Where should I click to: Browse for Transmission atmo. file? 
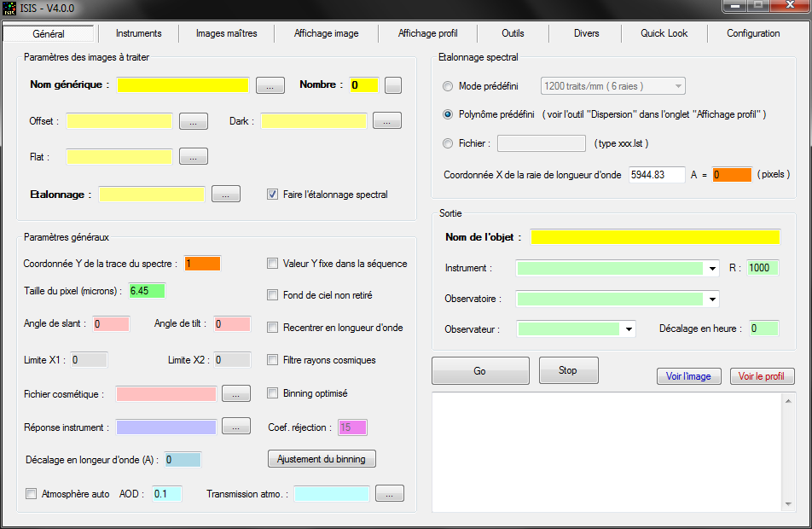(x=389, y=493)
